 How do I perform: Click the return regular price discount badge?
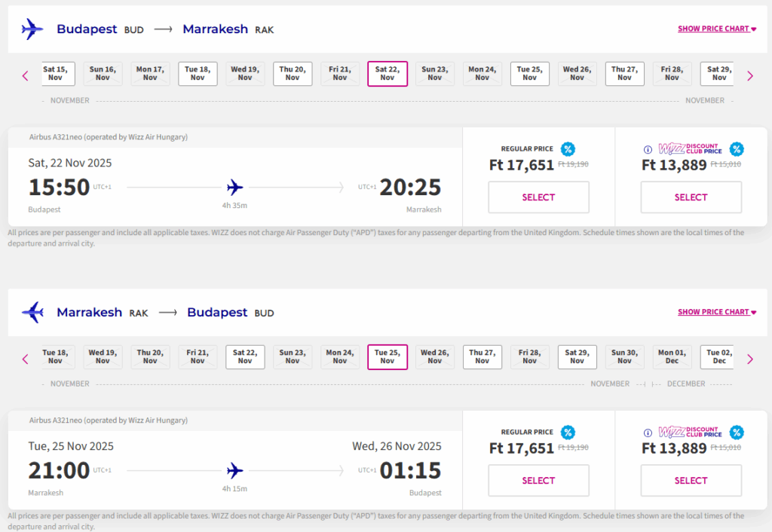pyautogui.click(x=568, y=433)
